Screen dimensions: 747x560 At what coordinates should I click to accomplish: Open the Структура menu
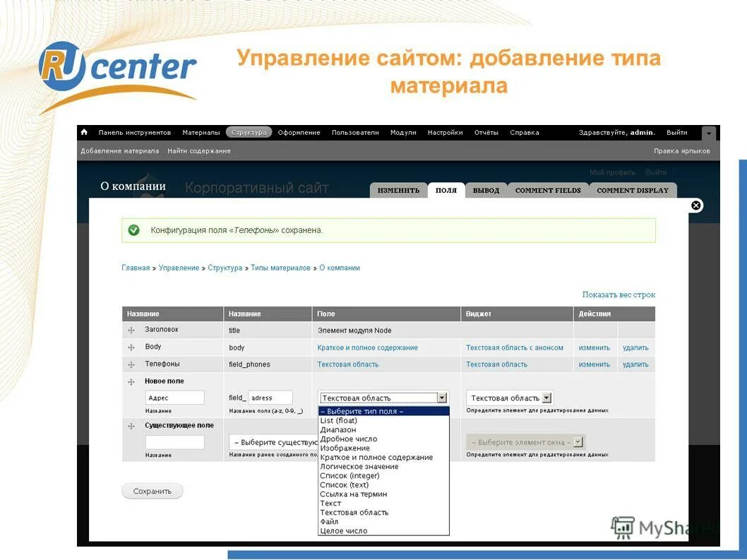(248, 132)
